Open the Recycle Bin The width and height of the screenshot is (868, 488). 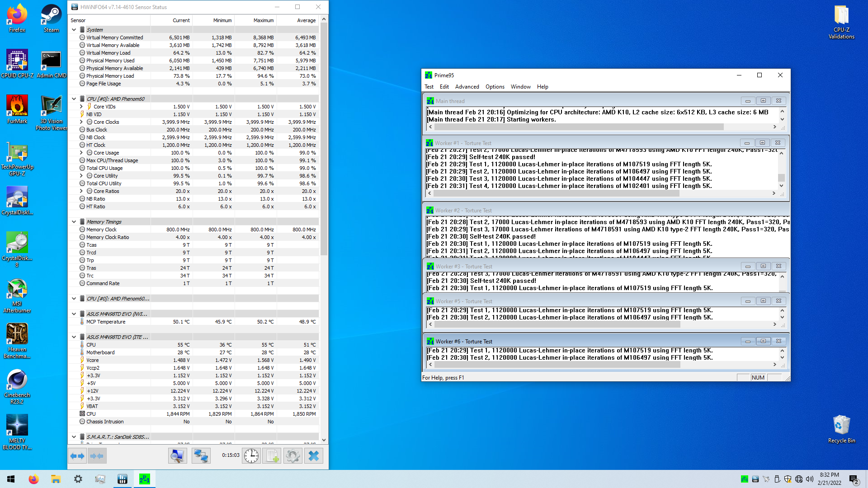pyautogui.click(x=841, y=429)
